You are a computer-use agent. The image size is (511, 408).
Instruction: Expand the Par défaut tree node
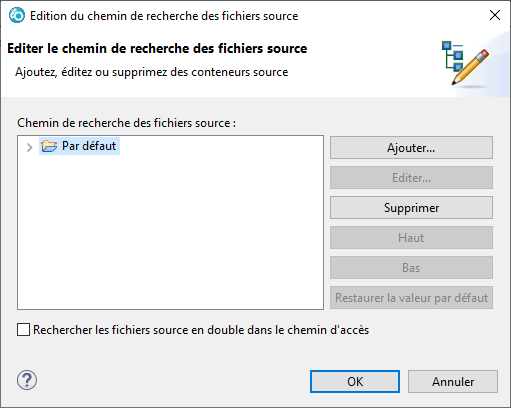(x=29, y=147)
